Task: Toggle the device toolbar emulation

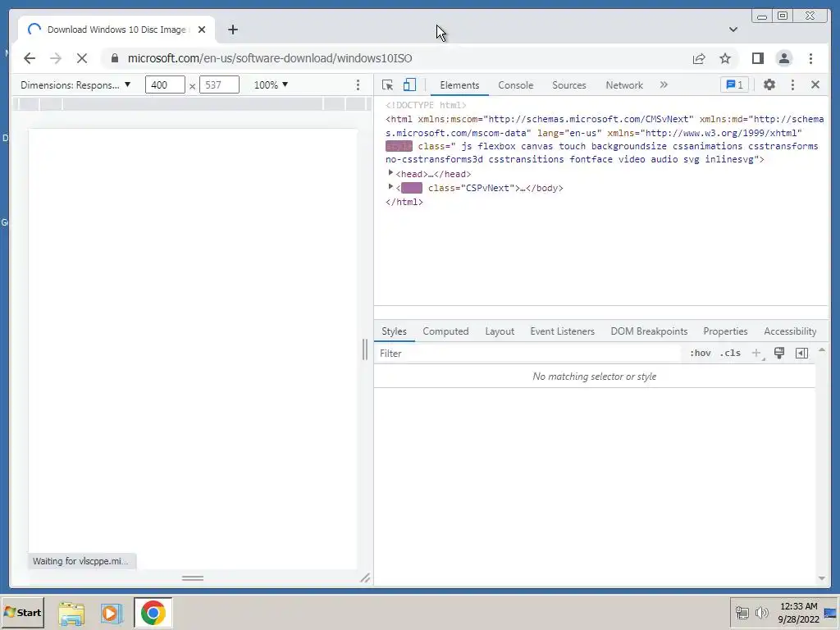Action: 409,84
